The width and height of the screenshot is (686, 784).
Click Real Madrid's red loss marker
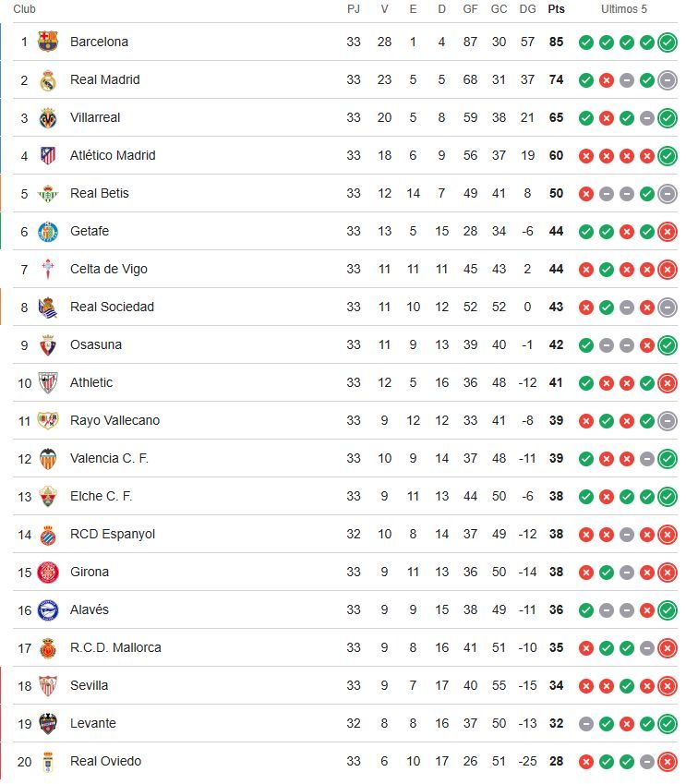tap(604, 79)
